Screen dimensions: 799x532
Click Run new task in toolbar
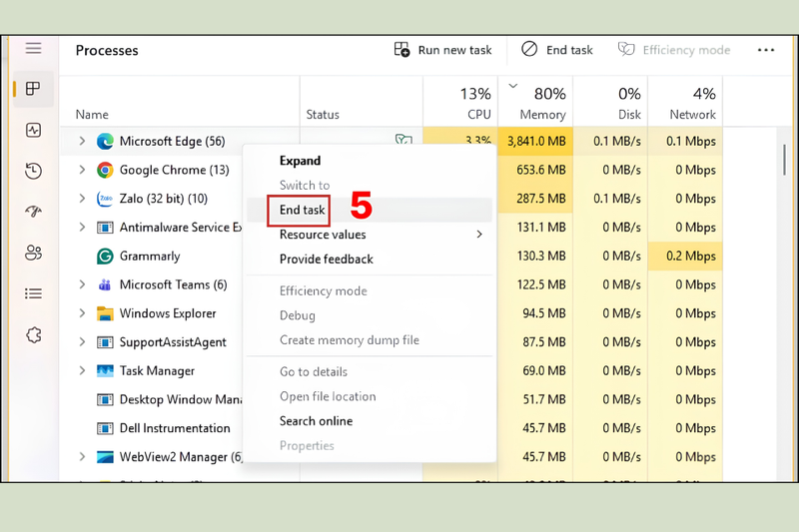click(x=442, y=50)
